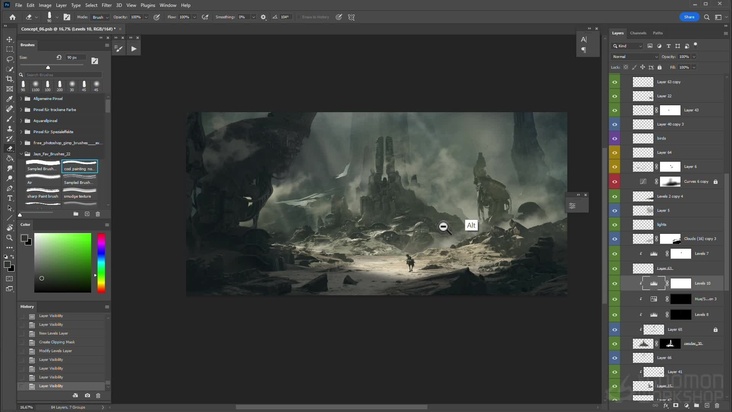The image size is (732, 412).
Task: Hide the Levels 10 layer
Action: [615, 283]
